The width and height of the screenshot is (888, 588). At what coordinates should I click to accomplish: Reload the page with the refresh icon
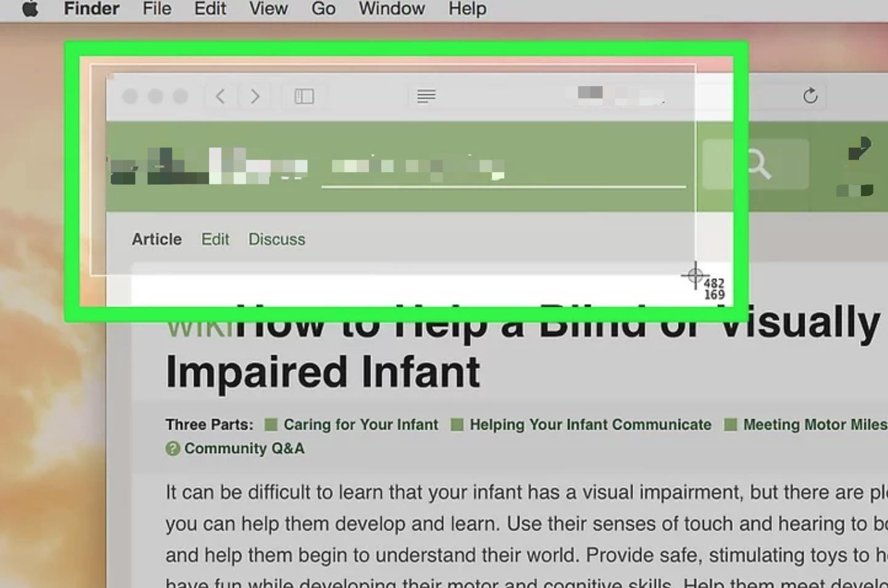tap(810, 96)
